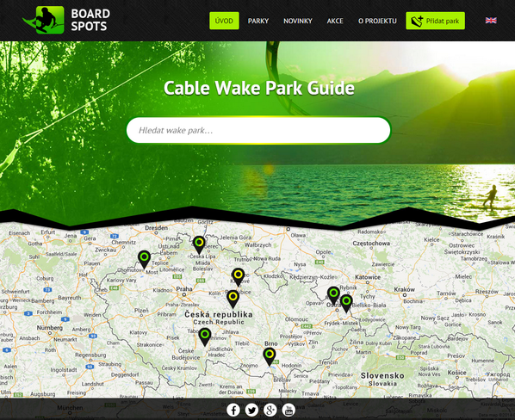This screenshot has width=515, height=420.
Task: Select the map pin south of Brno
Action: point(270,356)
